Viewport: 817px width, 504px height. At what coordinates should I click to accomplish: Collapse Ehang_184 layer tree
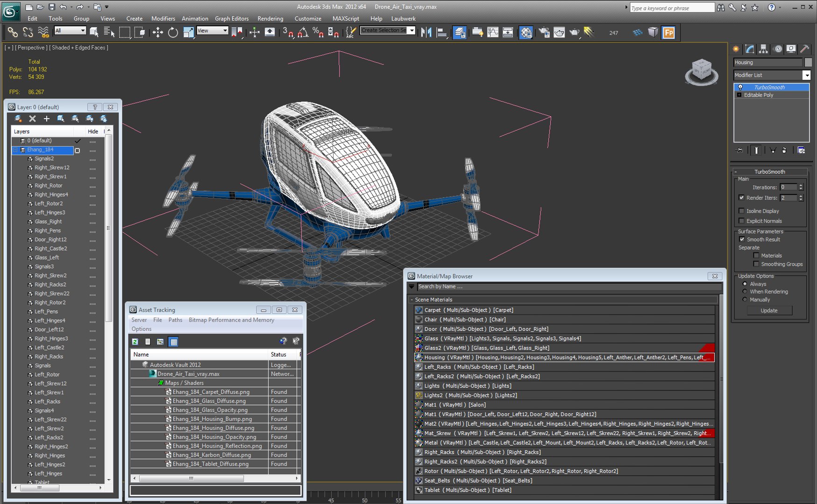[15, 150]
